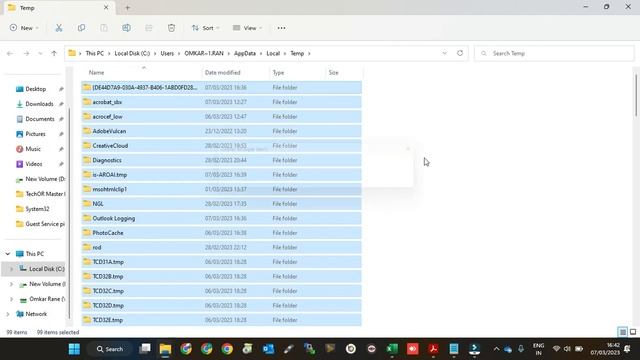
Task: Click the Rename icon in toolbar
Action: click(126, 28)
